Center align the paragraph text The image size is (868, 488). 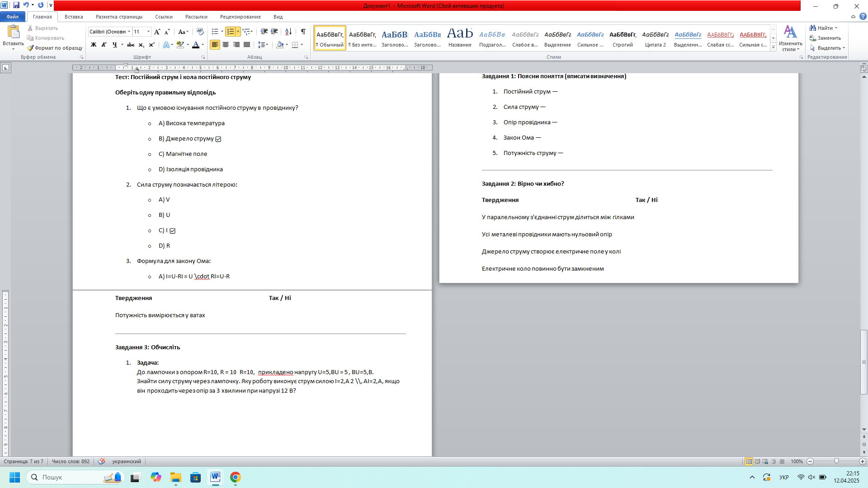pyautogui.click(x=226, y=45)
